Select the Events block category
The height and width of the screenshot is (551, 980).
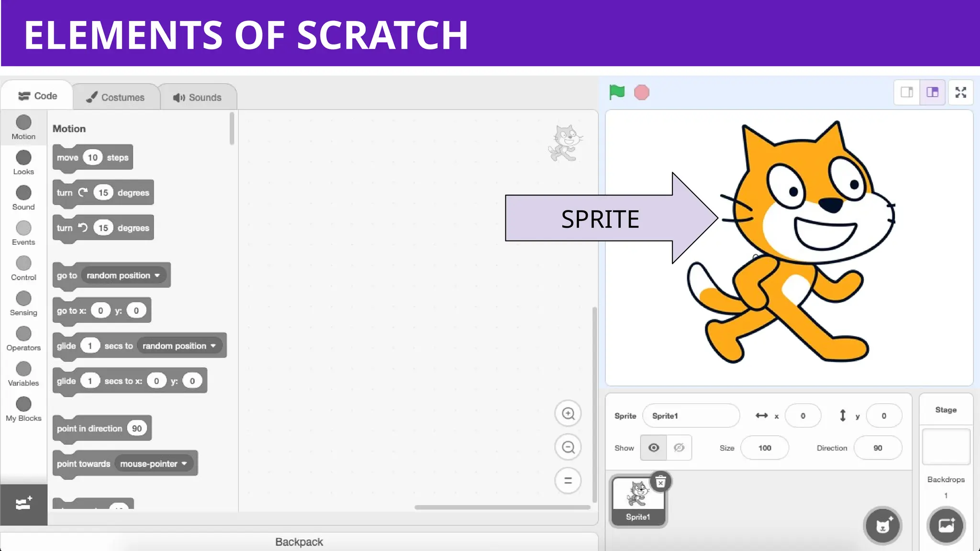(23, 233)
